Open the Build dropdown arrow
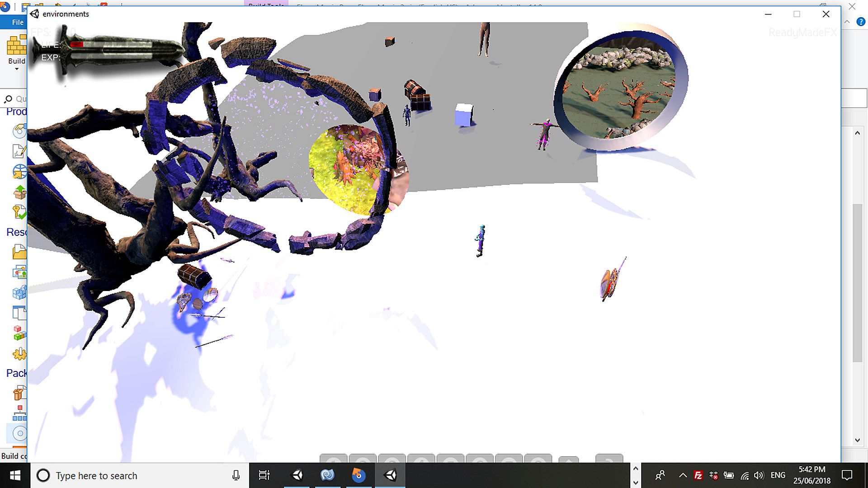Image resolution: width=868 pixels, height=488 pixels. pos(17,69)
